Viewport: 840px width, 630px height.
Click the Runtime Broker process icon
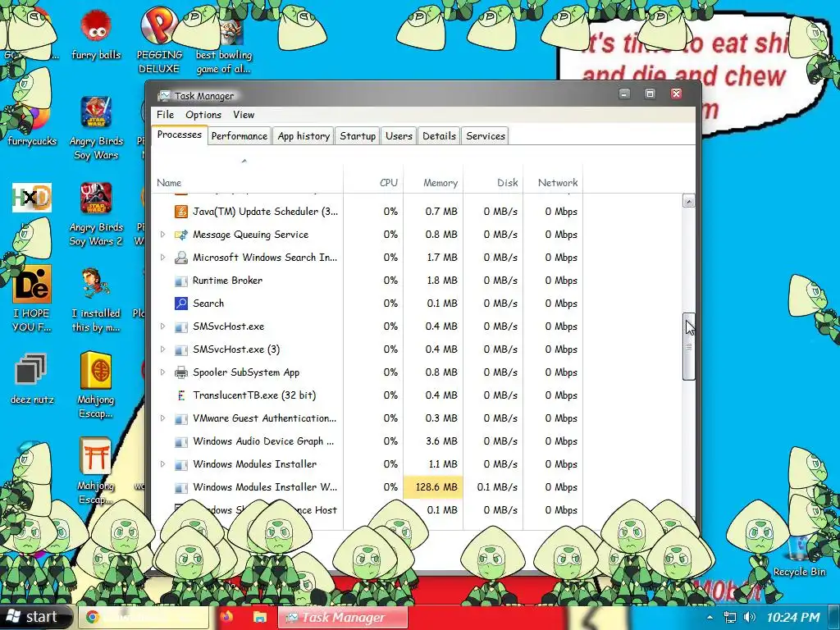[181, 281]
